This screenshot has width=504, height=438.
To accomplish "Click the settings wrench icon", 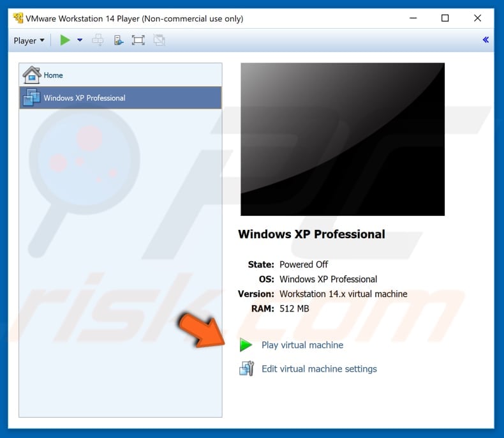I will [246, 368].
